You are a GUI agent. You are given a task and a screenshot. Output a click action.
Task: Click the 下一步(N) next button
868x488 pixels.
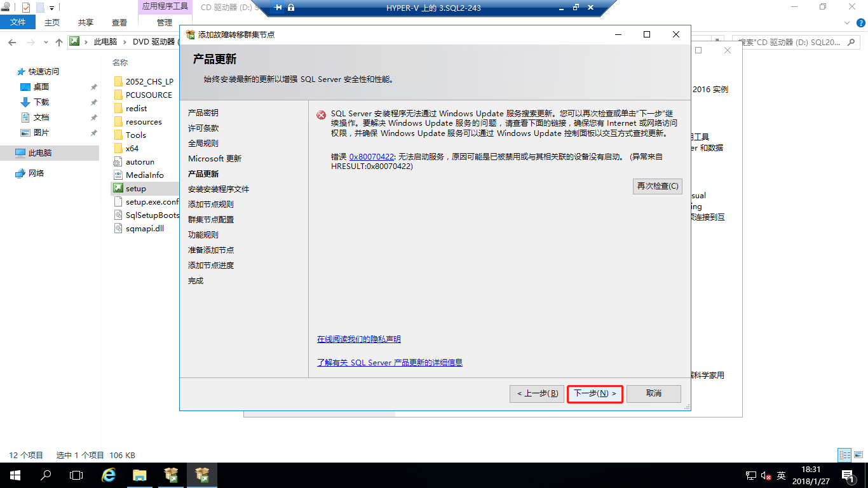click(595, 393)
